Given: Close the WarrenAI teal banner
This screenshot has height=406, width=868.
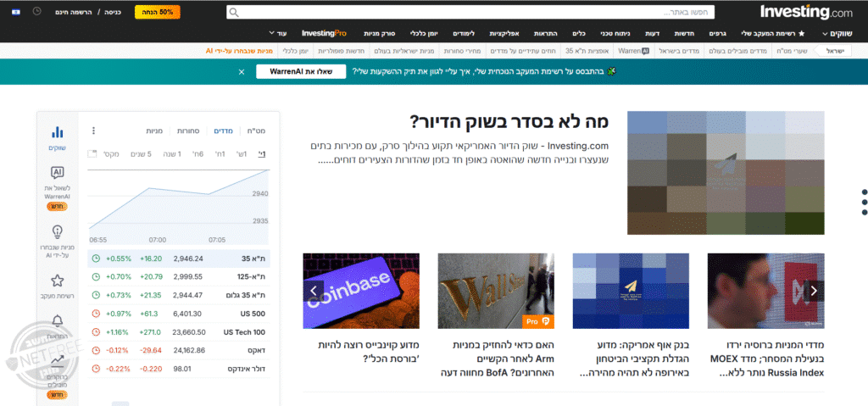Looking at the screenshot, I should coord(242,72).
